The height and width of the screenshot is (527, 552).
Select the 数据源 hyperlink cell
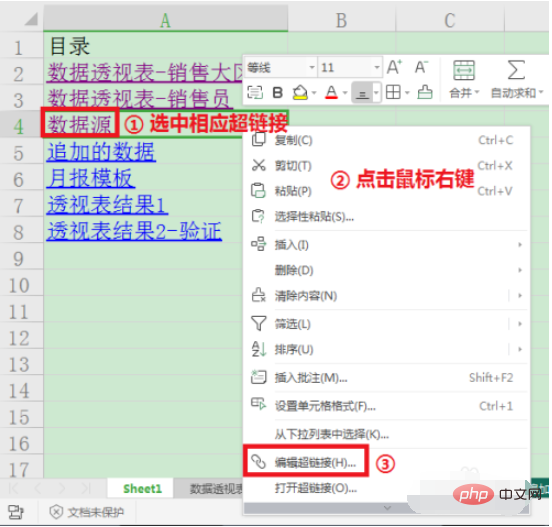pos(80,124)
